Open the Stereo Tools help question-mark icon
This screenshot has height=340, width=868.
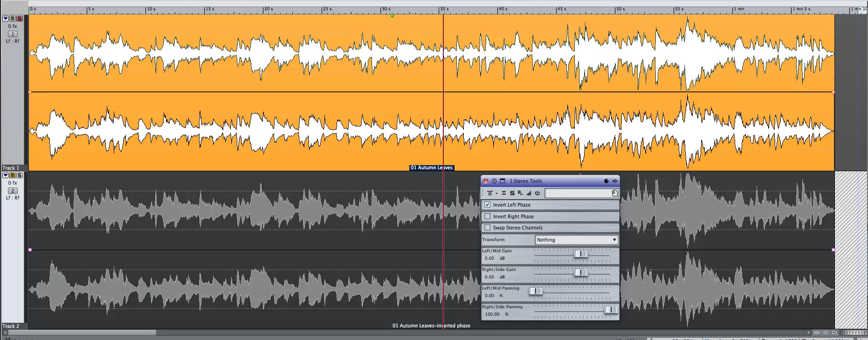(x=494, y=181)
